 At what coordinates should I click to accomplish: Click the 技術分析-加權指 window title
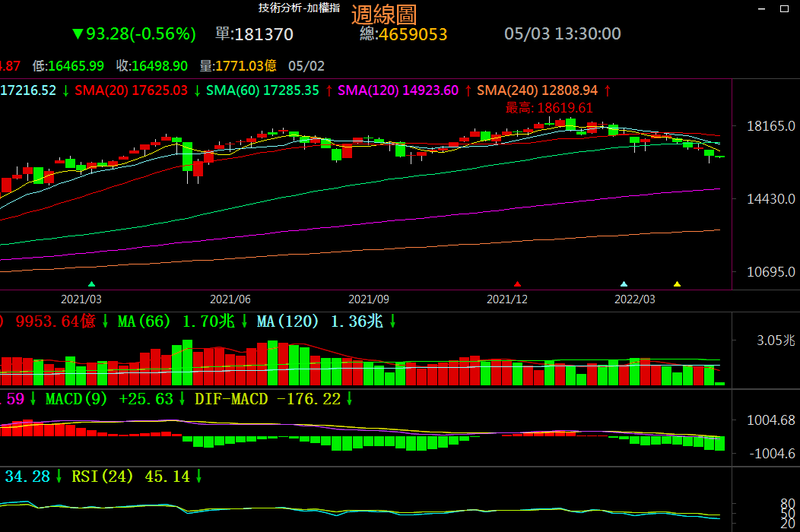pyautogui.click(x=299, y=8)
